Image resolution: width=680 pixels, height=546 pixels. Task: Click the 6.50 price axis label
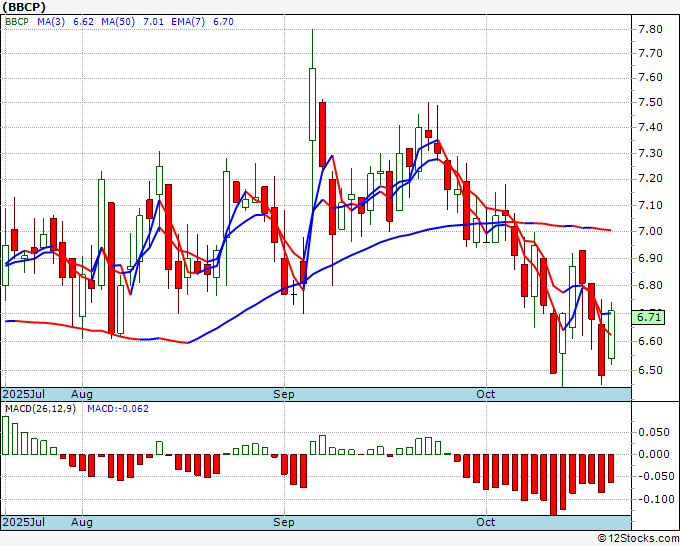click(650, 370)
